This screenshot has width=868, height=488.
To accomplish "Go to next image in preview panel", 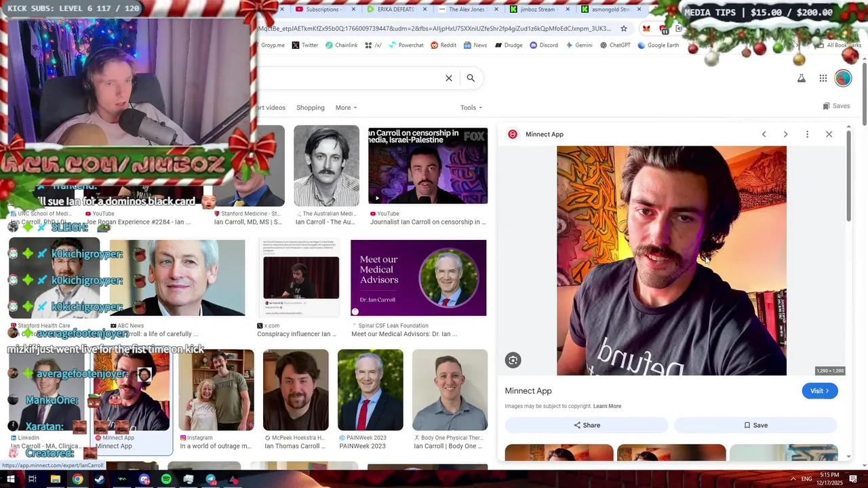I will click(785, 134).
